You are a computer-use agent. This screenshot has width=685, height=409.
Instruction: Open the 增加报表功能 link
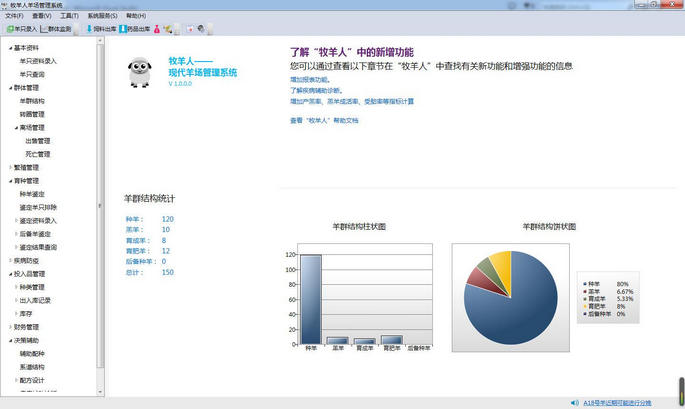click(310, 80)
